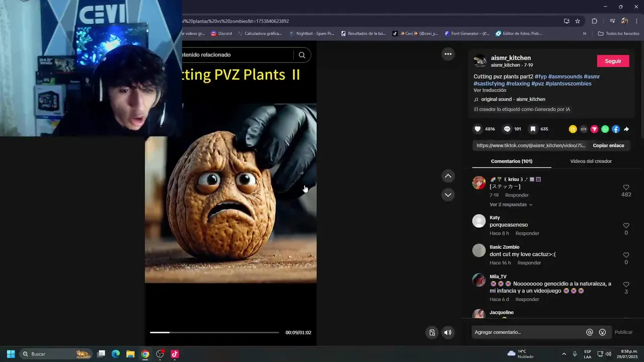The height and width of the screenshot is (362, 644).
Task: Reply to Katy's comment
Action: pos(527,234)
